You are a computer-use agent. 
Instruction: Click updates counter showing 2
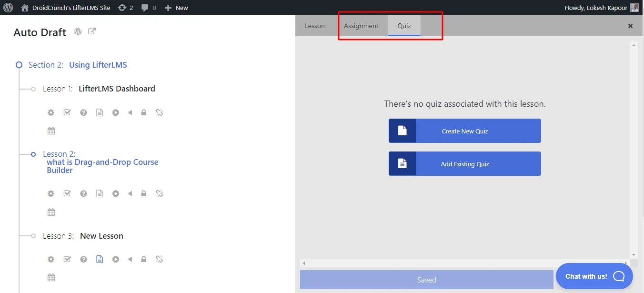[125, 8]
